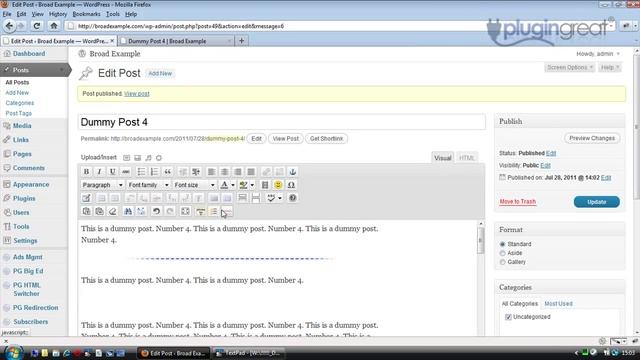The height and width of the screenshot is (360, 640).
Task: Open spellchecker language dropdown arrow
Action: pos(280,198)
